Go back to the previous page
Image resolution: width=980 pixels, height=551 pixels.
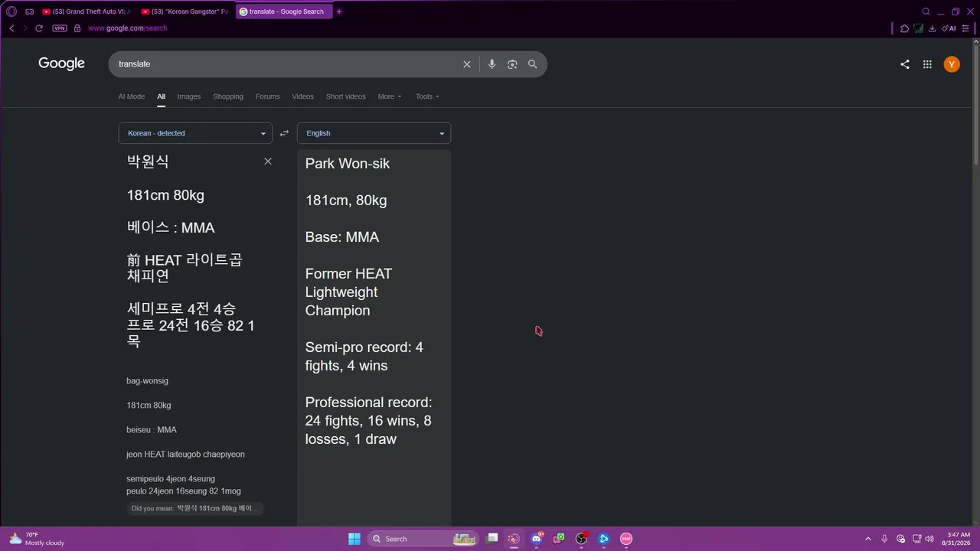pyautogui.click(x=11, y=28)
